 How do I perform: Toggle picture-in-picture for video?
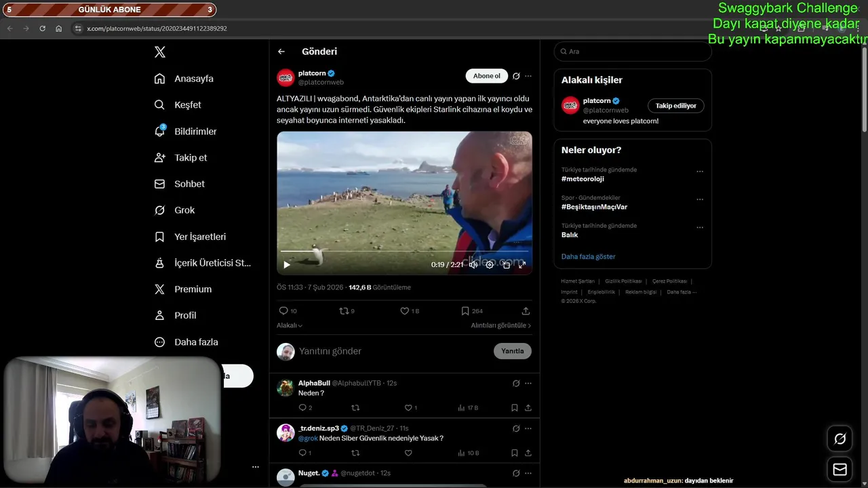(x=506, y=264)
